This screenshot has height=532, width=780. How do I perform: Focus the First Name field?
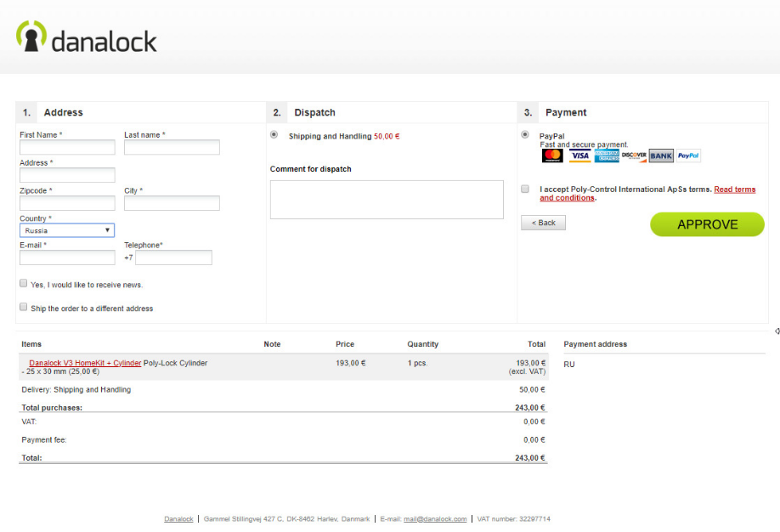click(67, 147)
